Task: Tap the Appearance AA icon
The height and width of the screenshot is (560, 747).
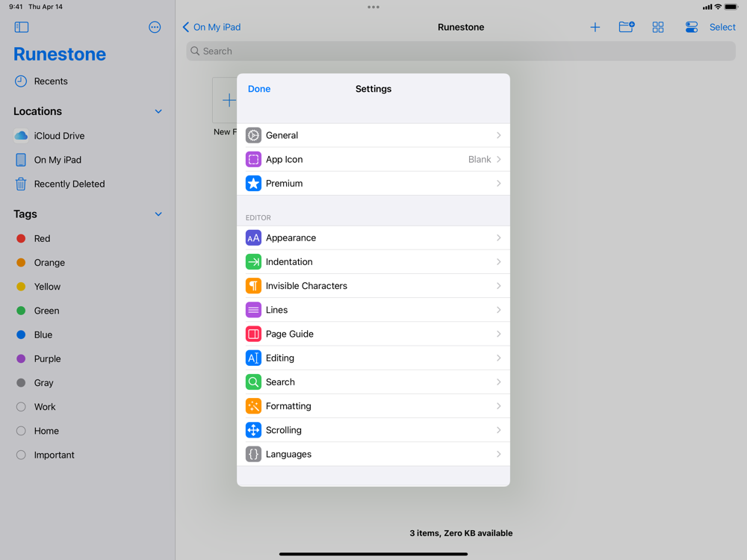Action: (253, 237)
